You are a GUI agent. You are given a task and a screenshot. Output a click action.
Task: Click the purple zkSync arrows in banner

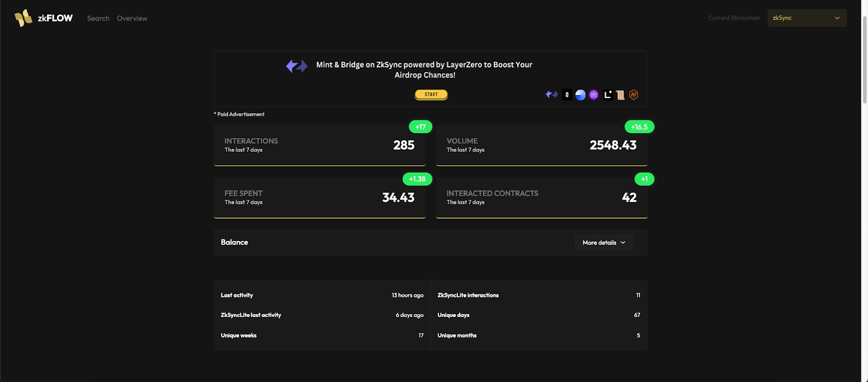pos(297,66)
